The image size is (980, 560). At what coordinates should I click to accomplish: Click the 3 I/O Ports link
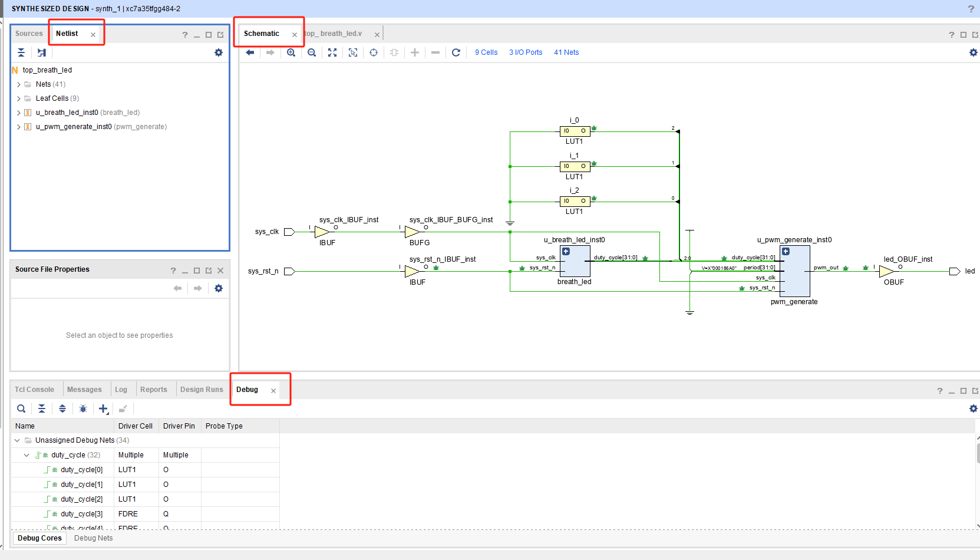coord(526,52)
